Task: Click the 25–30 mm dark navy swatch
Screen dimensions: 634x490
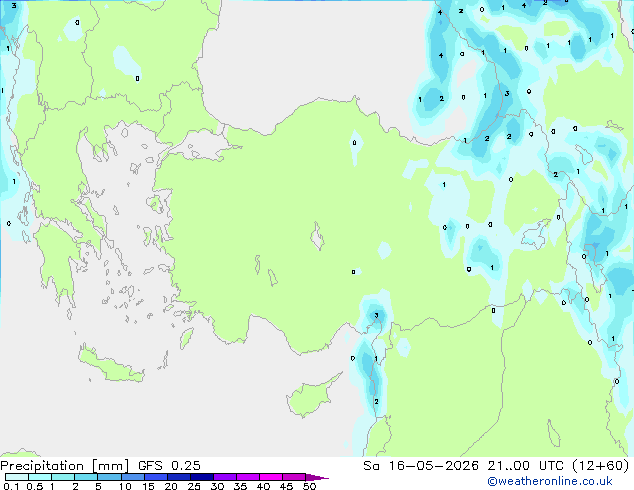Action: coord(201,477)
